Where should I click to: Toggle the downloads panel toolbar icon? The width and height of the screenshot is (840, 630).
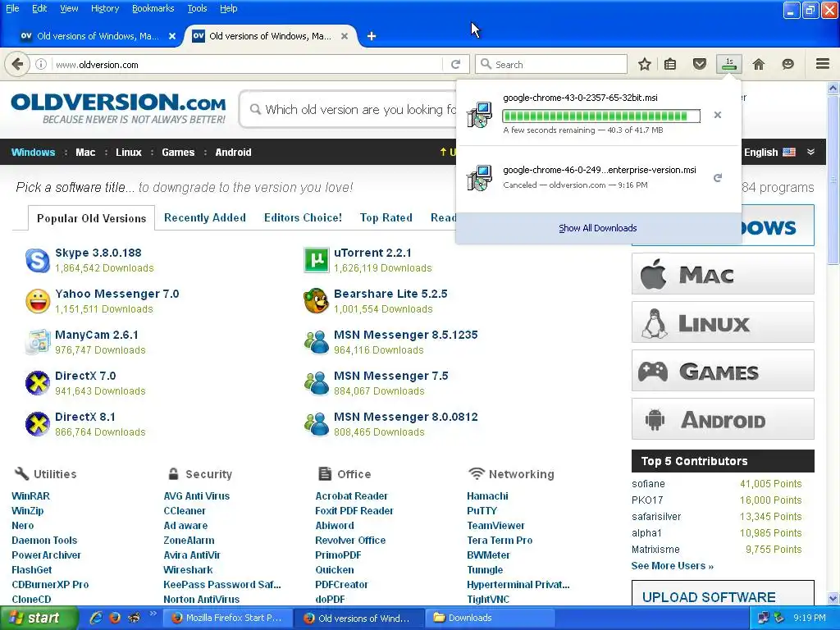click(x=729, y=64)
